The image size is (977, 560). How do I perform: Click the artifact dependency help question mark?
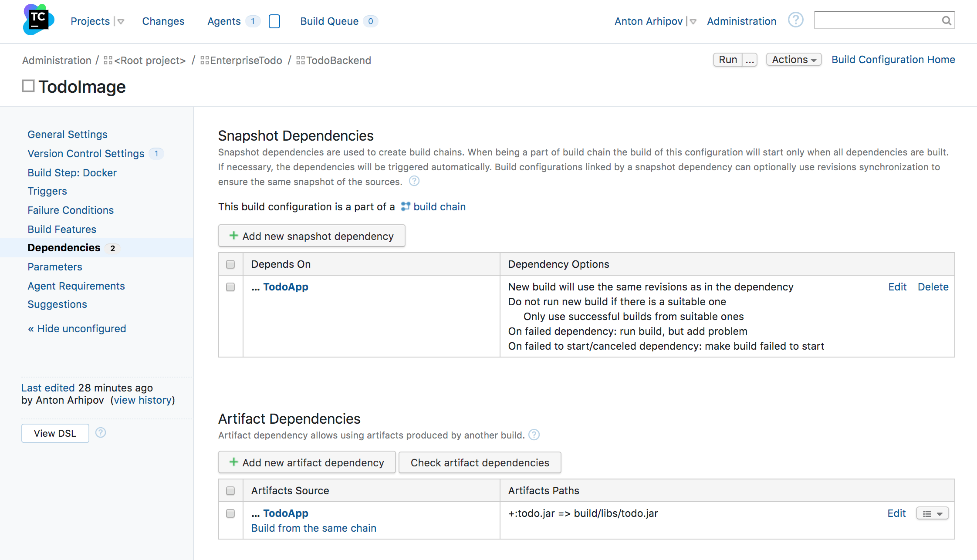[534, 435]
